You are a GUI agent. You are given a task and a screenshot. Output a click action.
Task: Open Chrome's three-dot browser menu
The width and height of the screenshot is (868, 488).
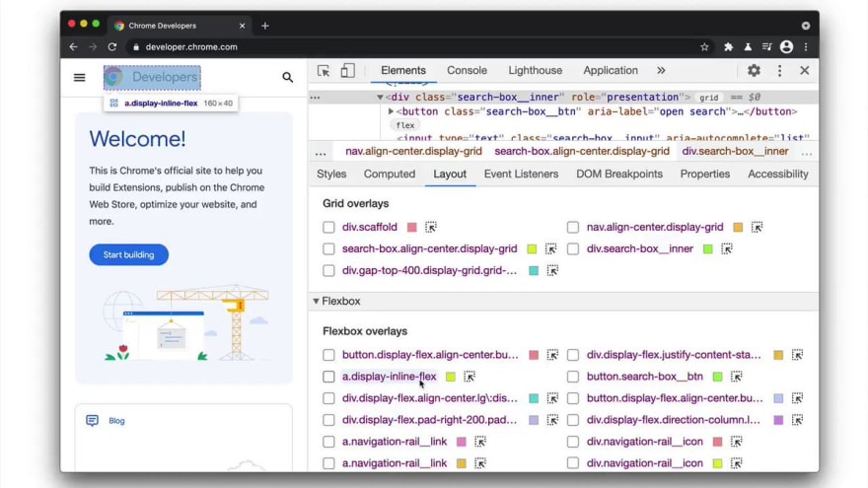point(806,47)
